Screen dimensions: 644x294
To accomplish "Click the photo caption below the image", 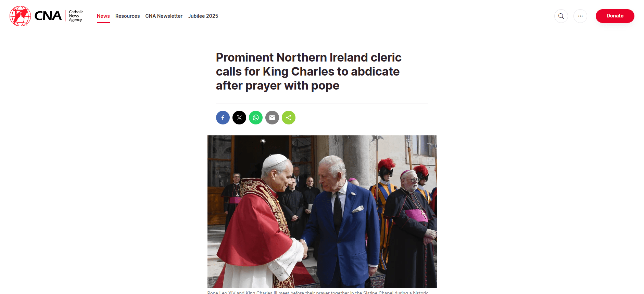I will [x=318, y=292].
